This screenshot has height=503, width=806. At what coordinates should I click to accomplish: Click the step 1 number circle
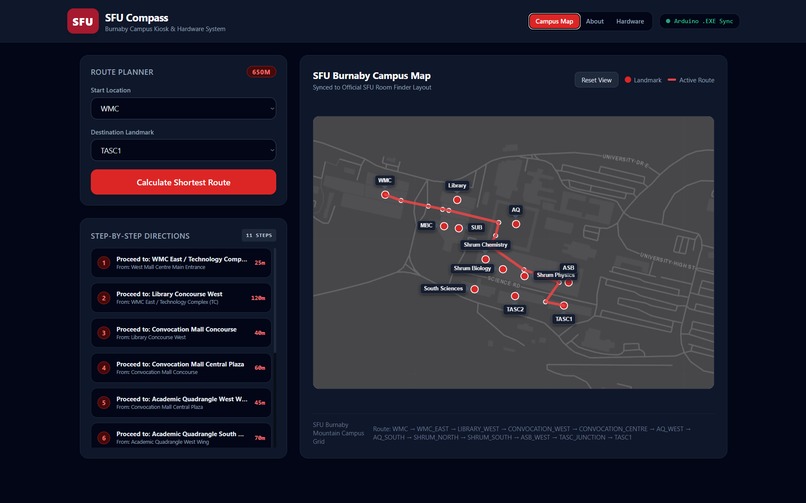click(104, 263)
